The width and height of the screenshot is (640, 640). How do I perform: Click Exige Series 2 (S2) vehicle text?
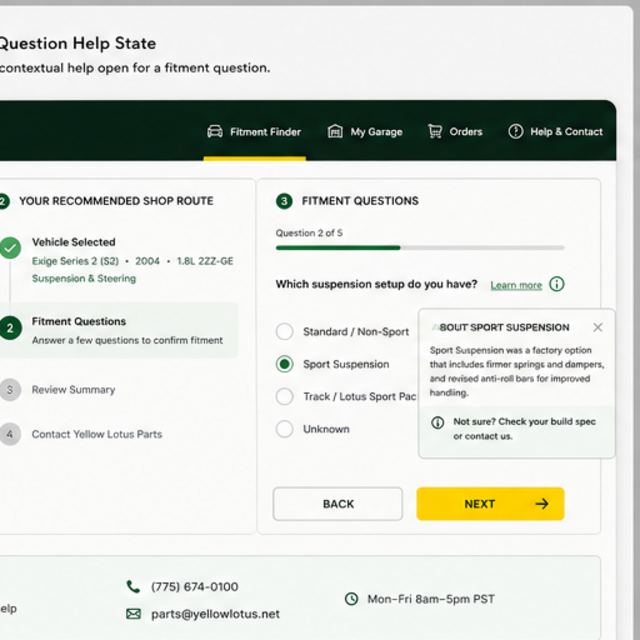click(76, 261)
